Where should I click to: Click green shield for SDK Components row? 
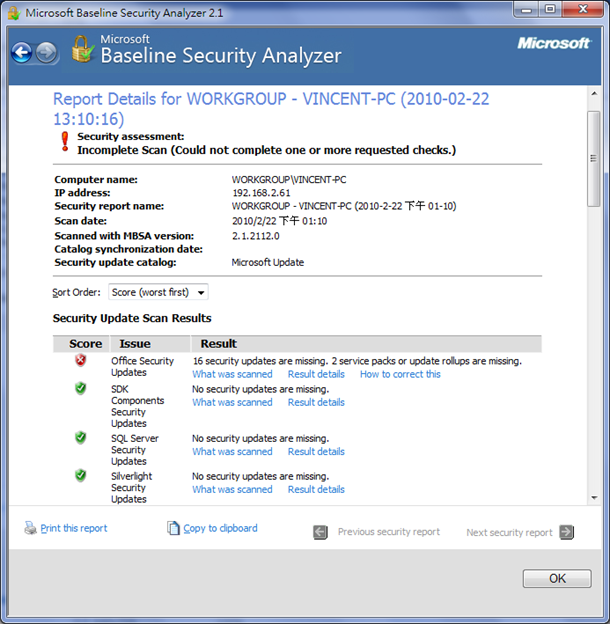click(81, 388)
